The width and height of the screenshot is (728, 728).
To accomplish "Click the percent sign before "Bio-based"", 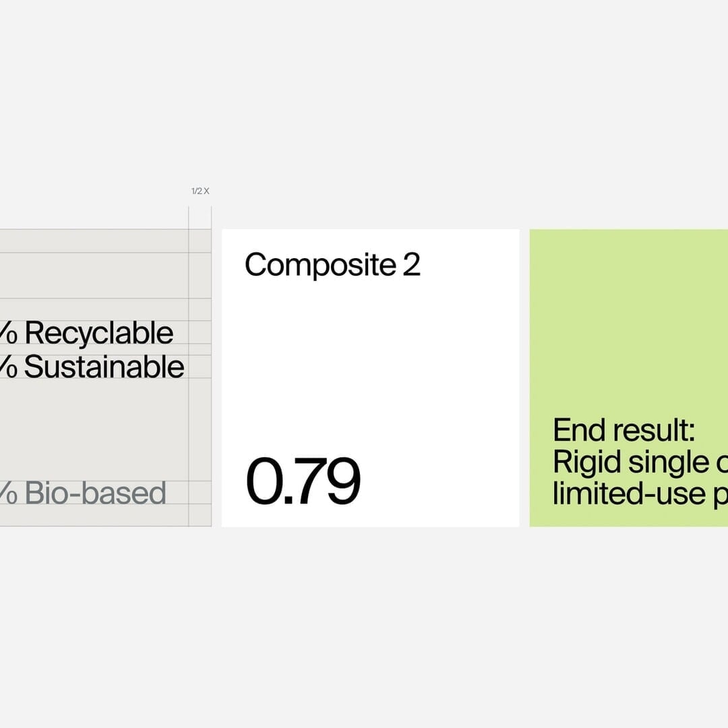I will (x=8, y=493).
